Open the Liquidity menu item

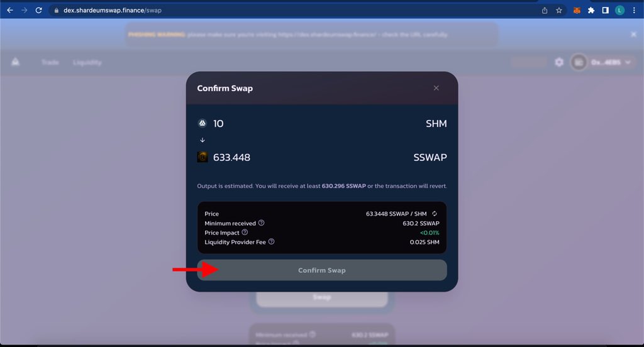pos(87,62)
